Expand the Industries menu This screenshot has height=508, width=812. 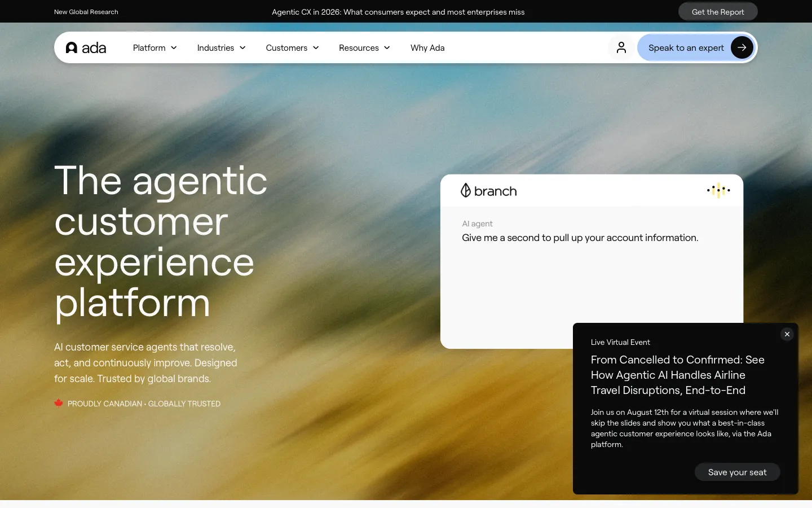coord(222,48)
